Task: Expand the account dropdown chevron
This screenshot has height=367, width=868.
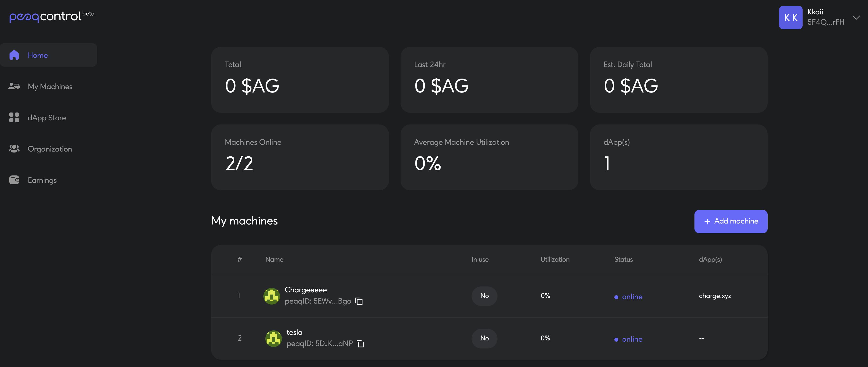Action: point(856,18)
